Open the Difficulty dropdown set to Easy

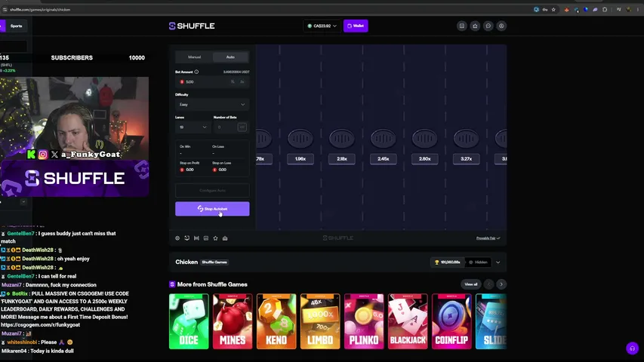[212, 105]
